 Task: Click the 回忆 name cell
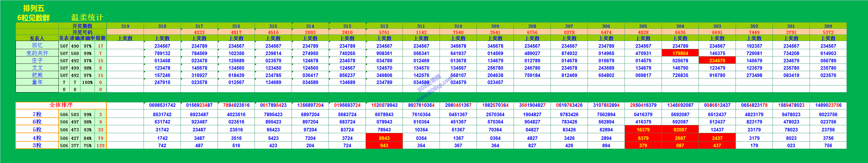37,45
